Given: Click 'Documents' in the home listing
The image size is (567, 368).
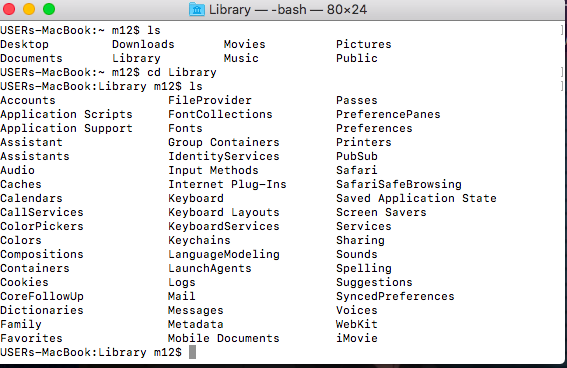Looking at the screenshot, I should point(31,58).
